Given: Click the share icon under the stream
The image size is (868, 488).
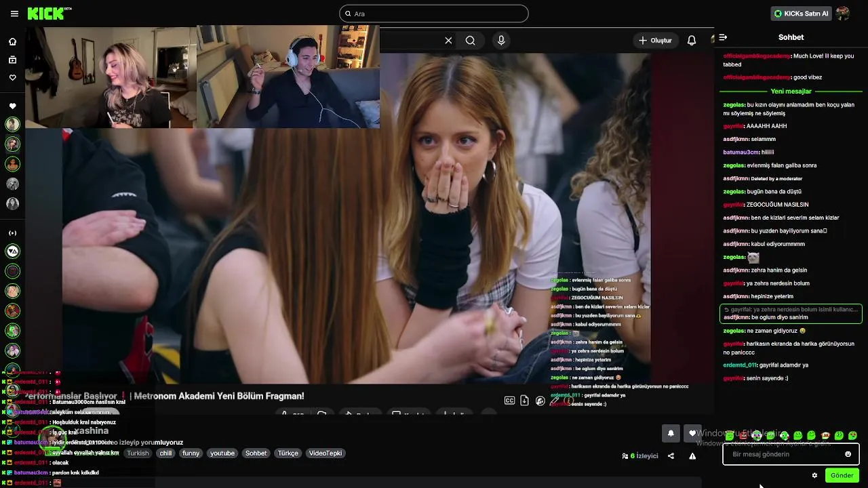Looking at the screenshot, I should [x=671, y=456].
